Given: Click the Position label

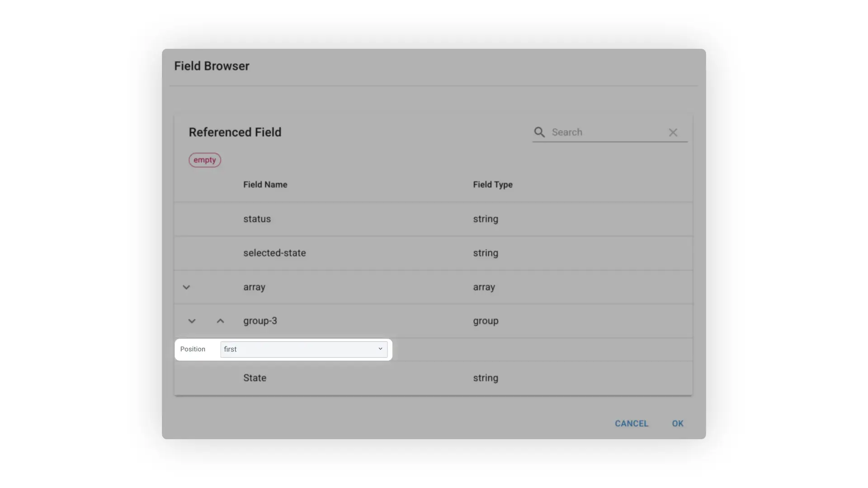Looking at the screenshot, I should pyautogui.click(x=193, y=349).
